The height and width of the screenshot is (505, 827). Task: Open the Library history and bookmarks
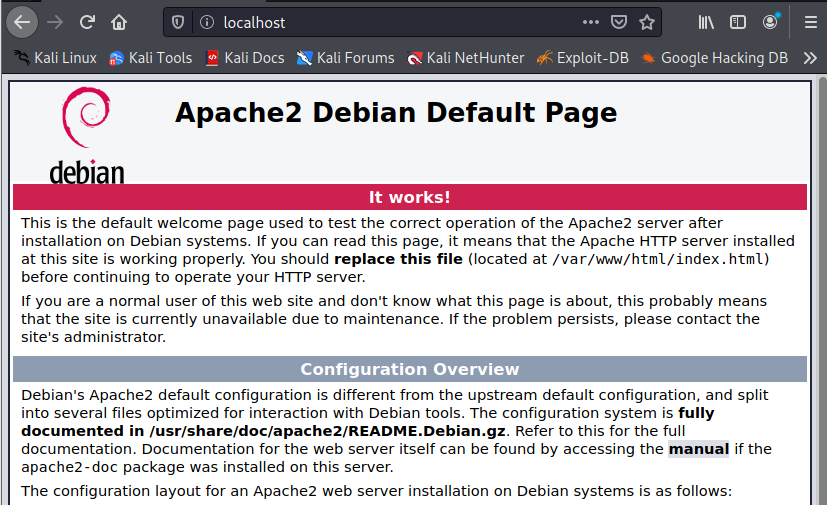tap(706, 22)
